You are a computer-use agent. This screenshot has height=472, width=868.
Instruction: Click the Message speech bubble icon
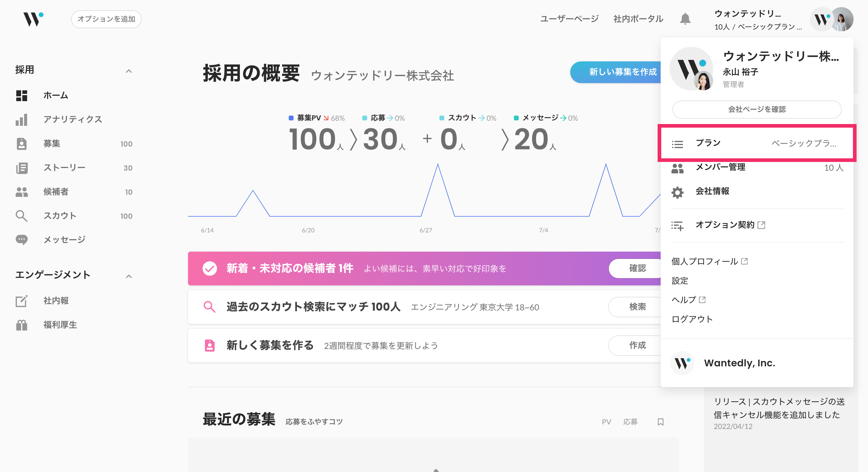coord(22,240)
